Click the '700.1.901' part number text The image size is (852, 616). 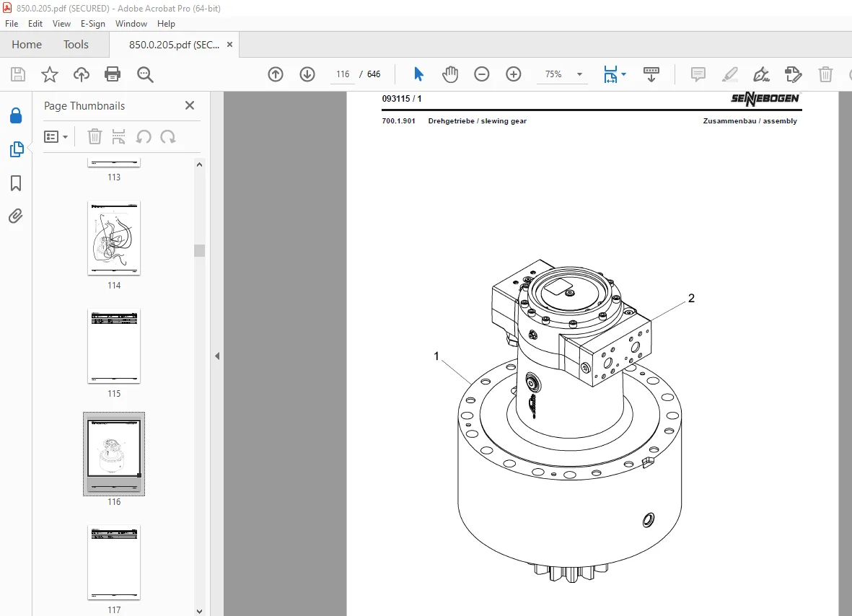coord(398,121)
